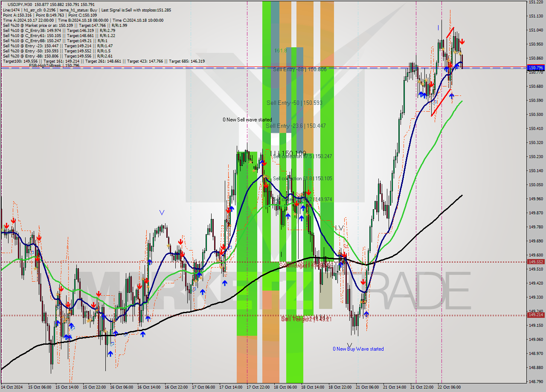The image size is (546, 392).
Task: Click the 150.500 price axis label
Action: pyautogui.click(x=536, y=114)
